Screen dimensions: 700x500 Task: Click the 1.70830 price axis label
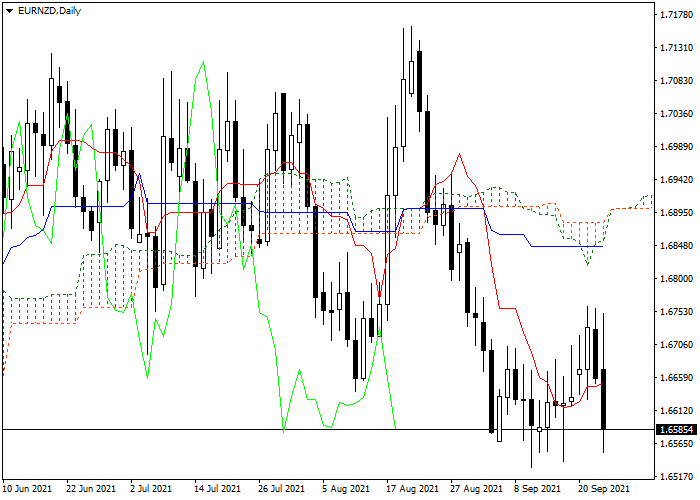(676, 81)
